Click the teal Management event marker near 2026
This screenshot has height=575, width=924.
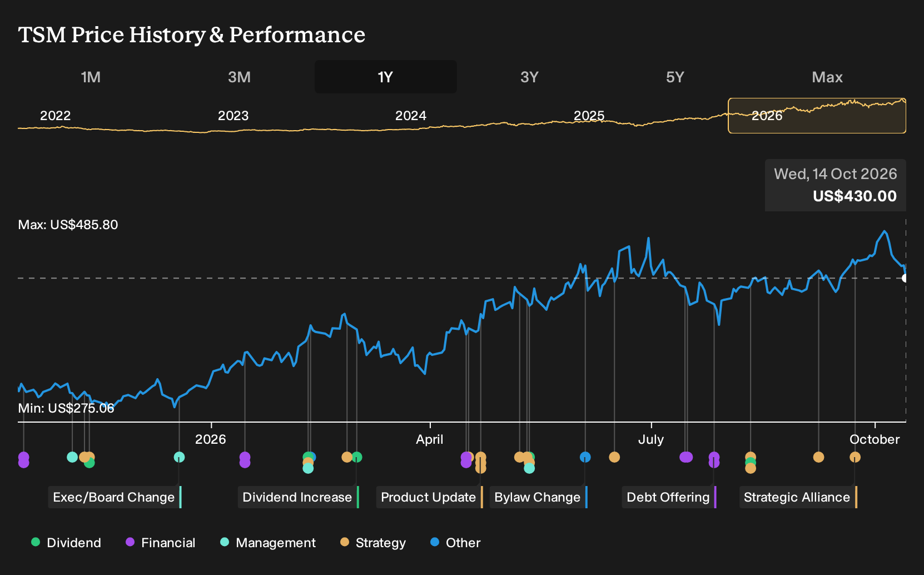click(179, 457)
